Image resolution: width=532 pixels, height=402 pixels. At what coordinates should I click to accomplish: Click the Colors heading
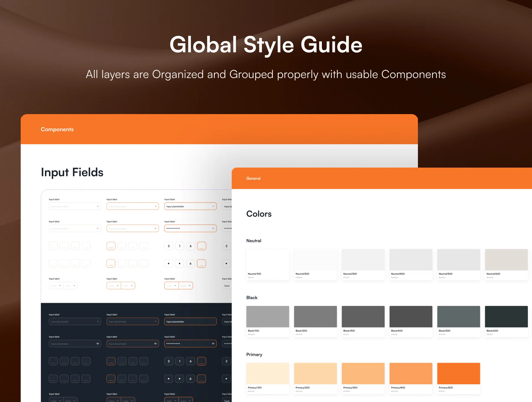[x=259, y=214]
